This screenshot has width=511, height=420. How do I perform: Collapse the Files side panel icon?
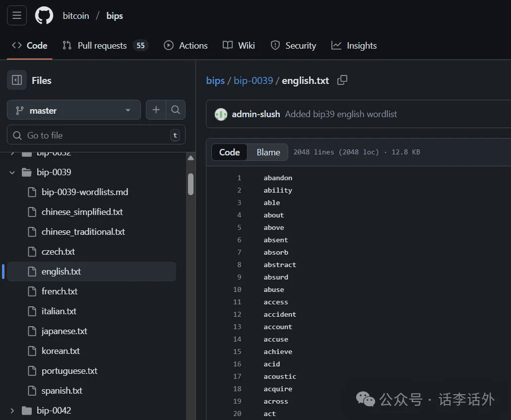(17, 80)
